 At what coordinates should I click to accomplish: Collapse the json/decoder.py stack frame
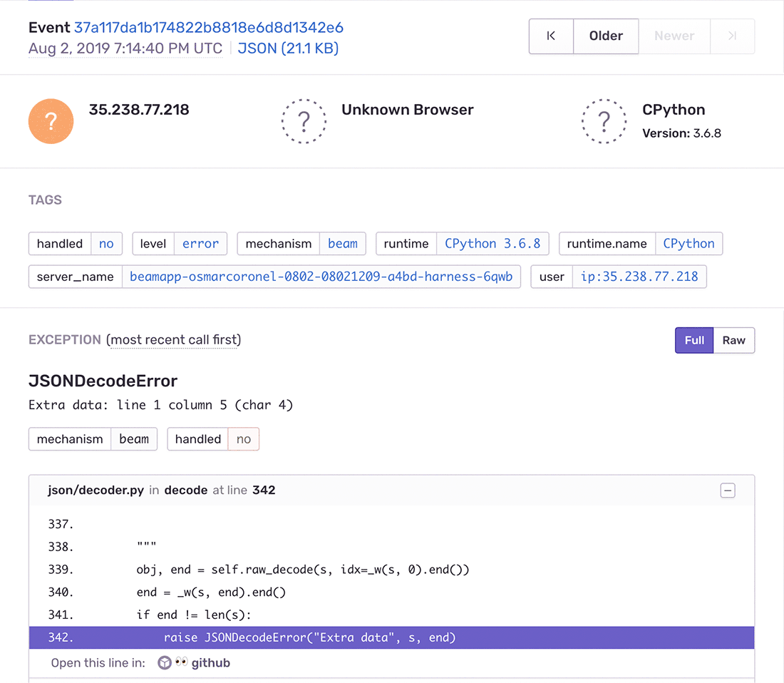coord(728,491)
